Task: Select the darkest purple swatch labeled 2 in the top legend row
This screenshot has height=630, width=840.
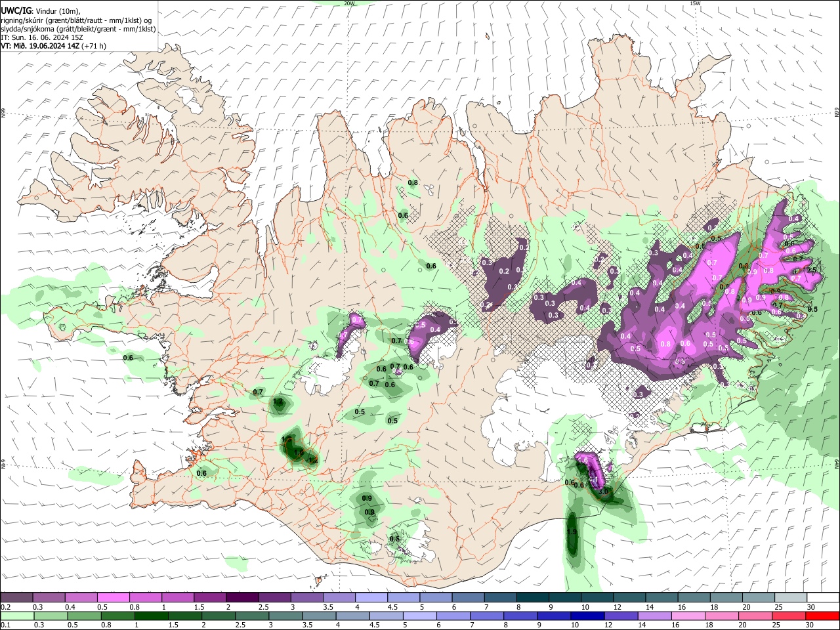Action: (242, 597)
